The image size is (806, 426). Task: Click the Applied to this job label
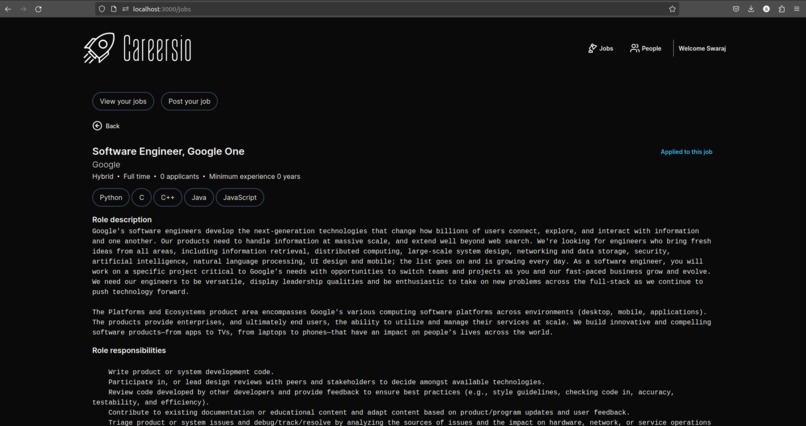click(x=686, y=152)
